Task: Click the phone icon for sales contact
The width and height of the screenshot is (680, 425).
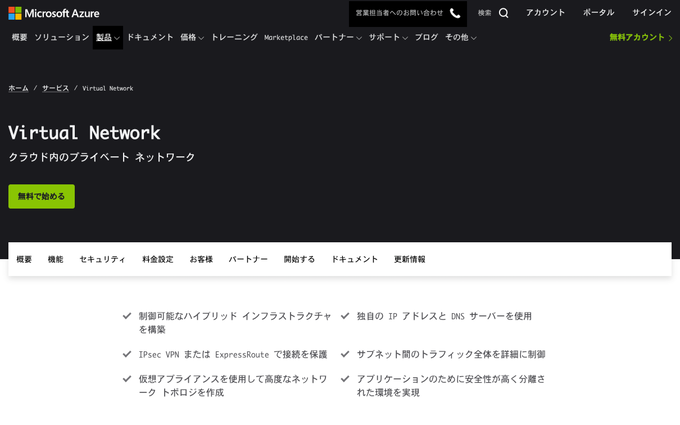Action: pyautogui.click(x=454, y=13)
